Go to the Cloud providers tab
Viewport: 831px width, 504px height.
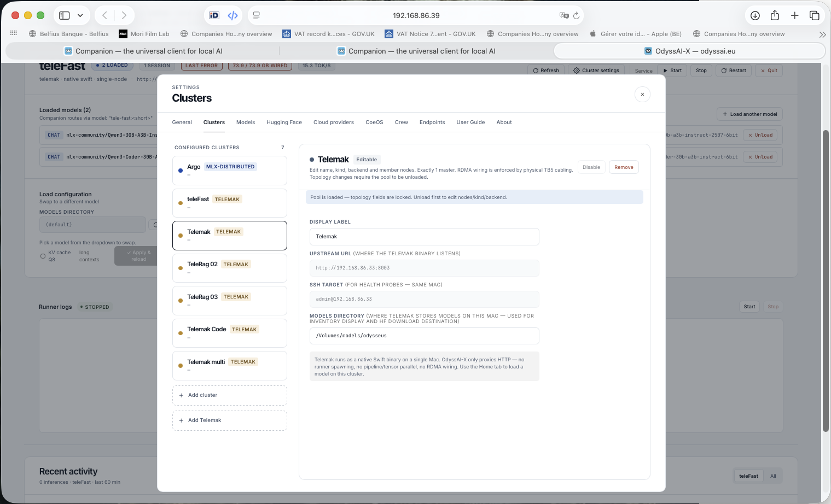coord(334,122)
